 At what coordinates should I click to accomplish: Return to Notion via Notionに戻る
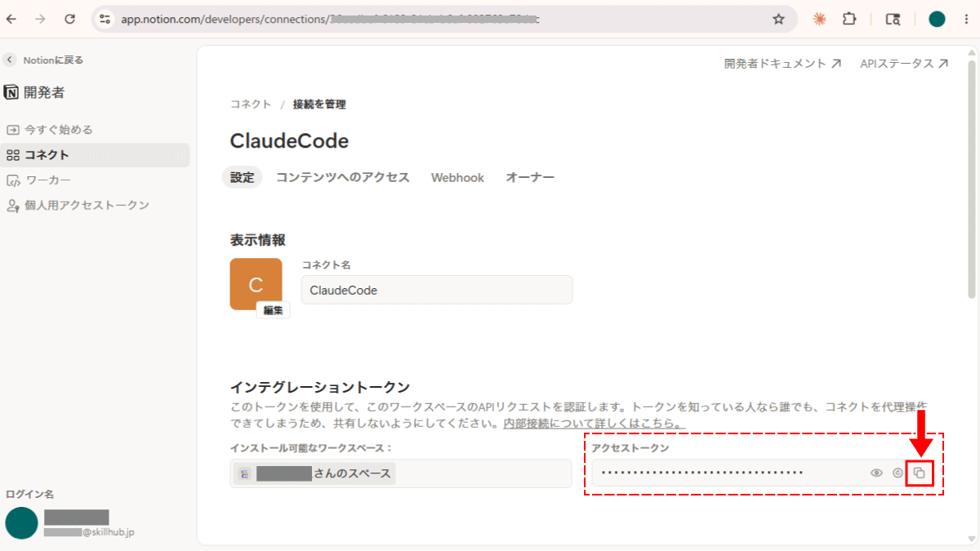[x=44, y=60]
